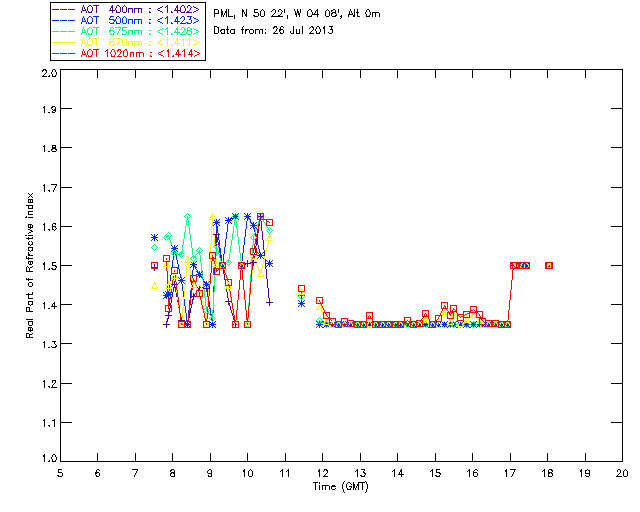The width and height of the screenshot is (640, 512).
Task: Click the 19 x-axis hour label
Action: (x=585, y=473)
